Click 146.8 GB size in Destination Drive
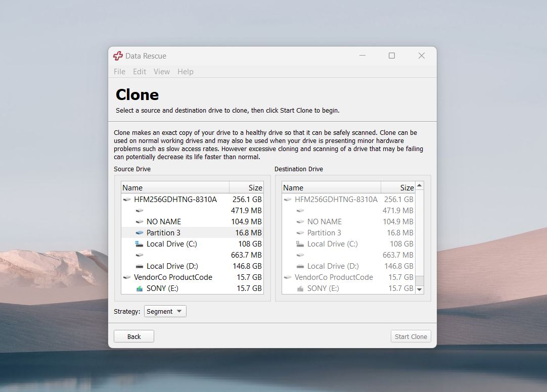 (x=399, y=266)
